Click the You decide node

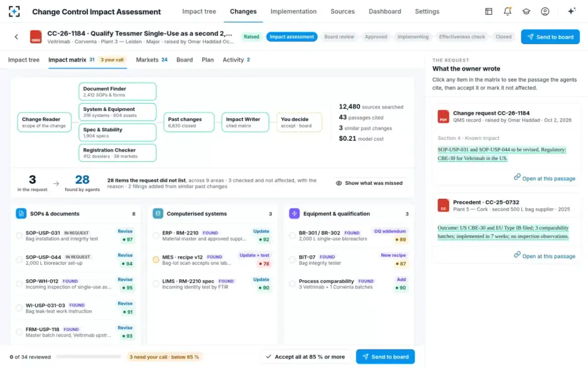click(299, 122)
